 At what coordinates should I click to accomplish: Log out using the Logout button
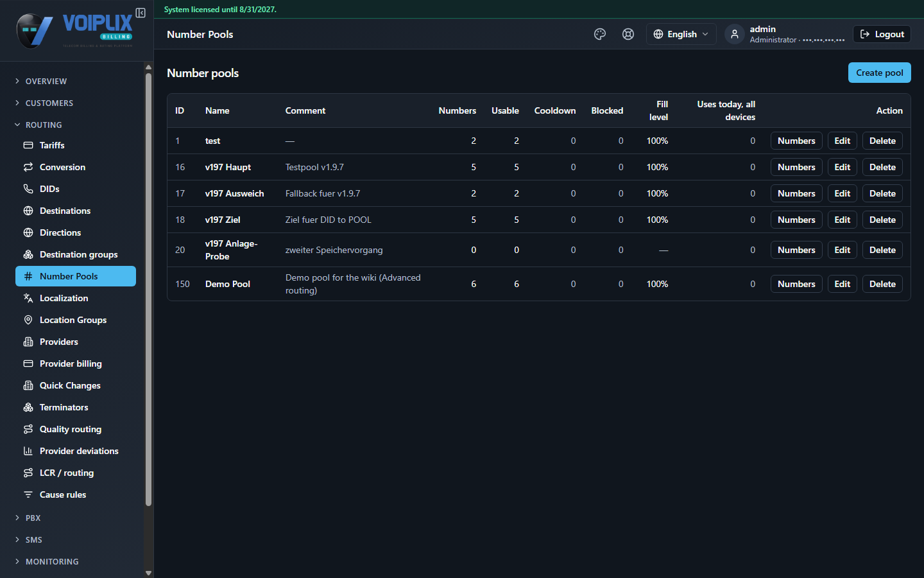882,34
